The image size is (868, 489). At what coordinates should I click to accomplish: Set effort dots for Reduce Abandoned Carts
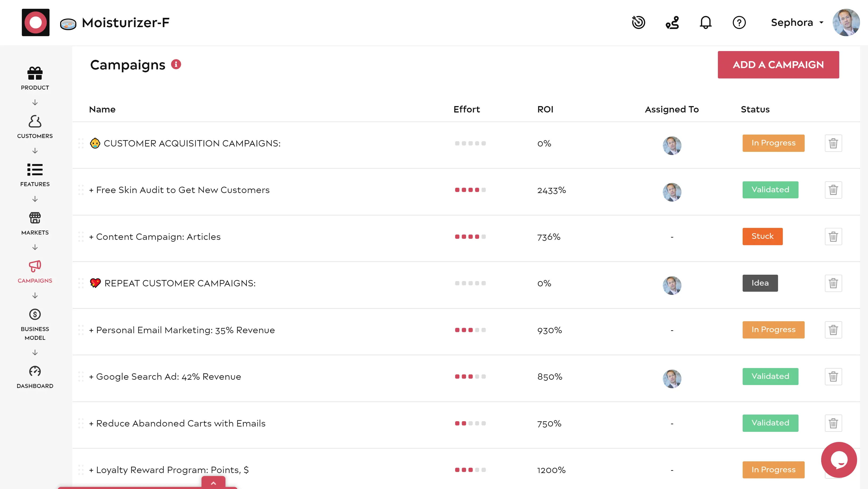click(x=470, y=423)
